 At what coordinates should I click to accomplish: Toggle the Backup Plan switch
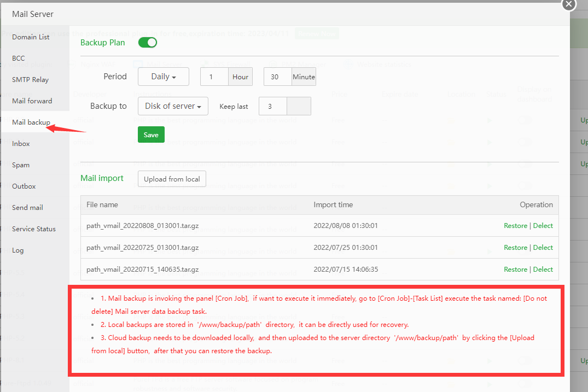click(x=147, y=43)
